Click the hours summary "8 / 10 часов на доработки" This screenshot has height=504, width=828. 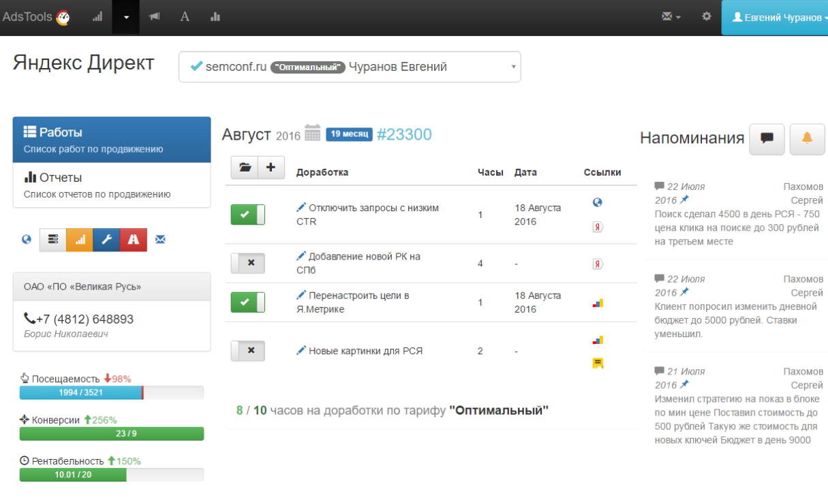393,411
